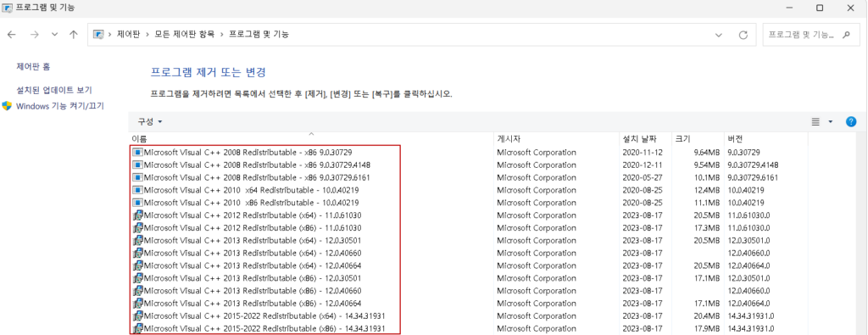This screenshot has width=868, height=335.
Task: Click size value 17.3MB
Action: [x=706, y=227]
